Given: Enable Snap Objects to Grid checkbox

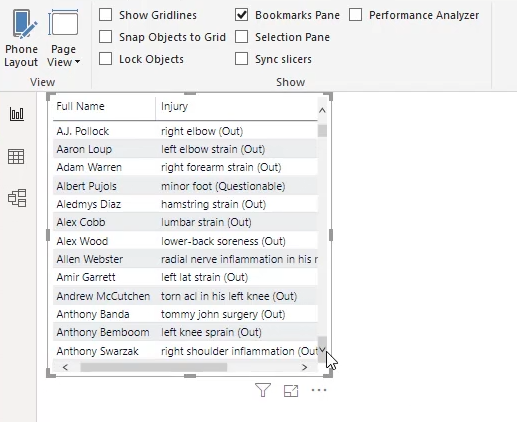Looking at the screenshot, I should point(105,37).
